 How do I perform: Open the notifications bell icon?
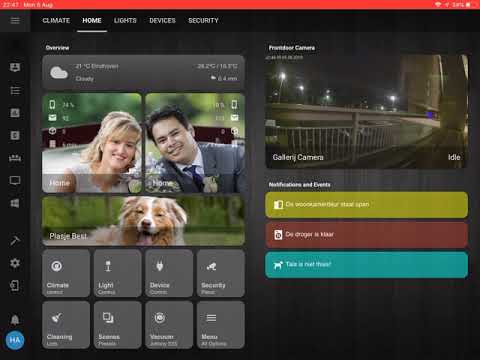(15, 319)
